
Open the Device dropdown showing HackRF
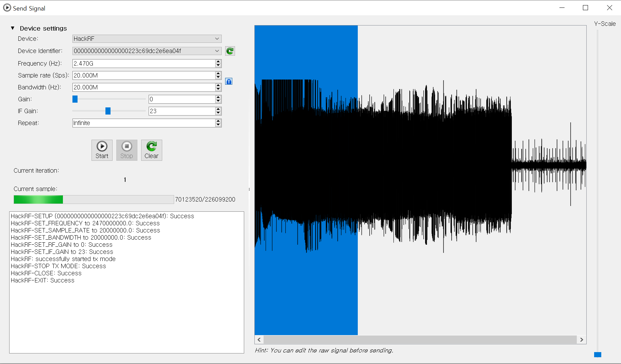click(147, 39)
